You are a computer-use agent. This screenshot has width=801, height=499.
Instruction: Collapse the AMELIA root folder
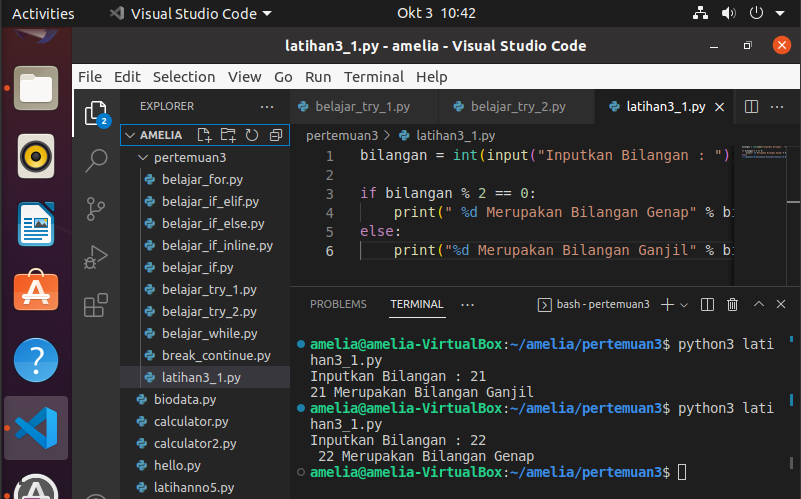(x=130, y=135)
